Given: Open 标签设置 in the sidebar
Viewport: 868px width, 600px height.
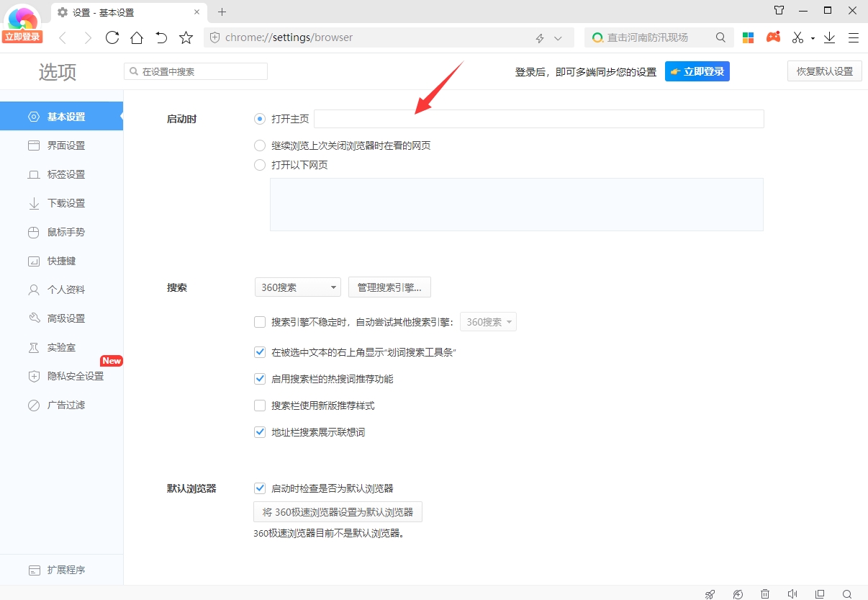Looking at the screenshot, I should click(x=61, y=174).
